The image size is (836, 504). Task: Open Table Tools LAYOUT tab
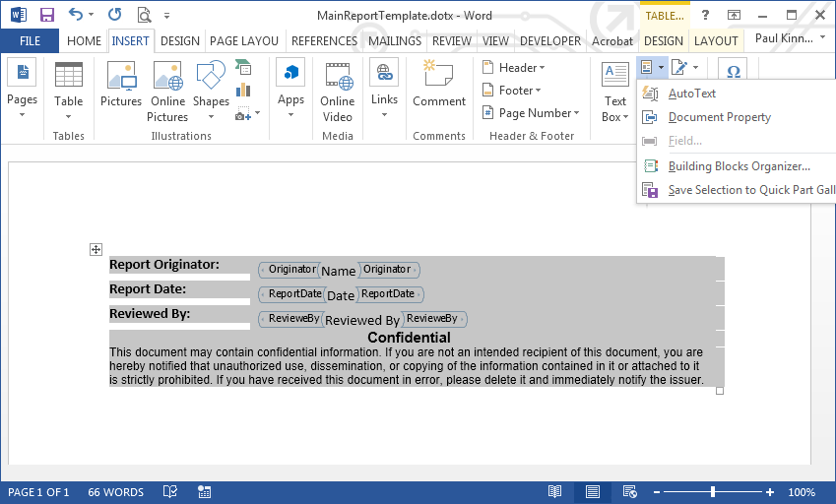(x=716, y=41)
